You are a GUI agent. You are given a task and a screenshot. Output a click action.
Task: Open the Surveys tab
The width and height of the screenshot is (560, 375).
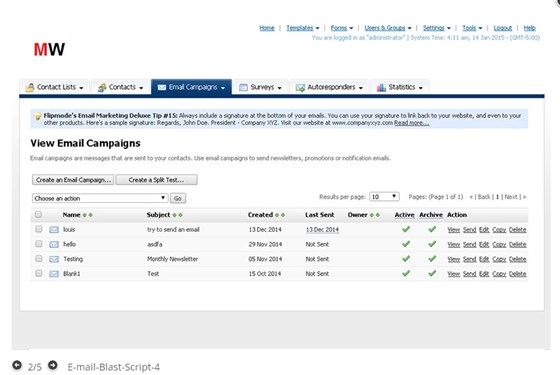coord(261,87)
